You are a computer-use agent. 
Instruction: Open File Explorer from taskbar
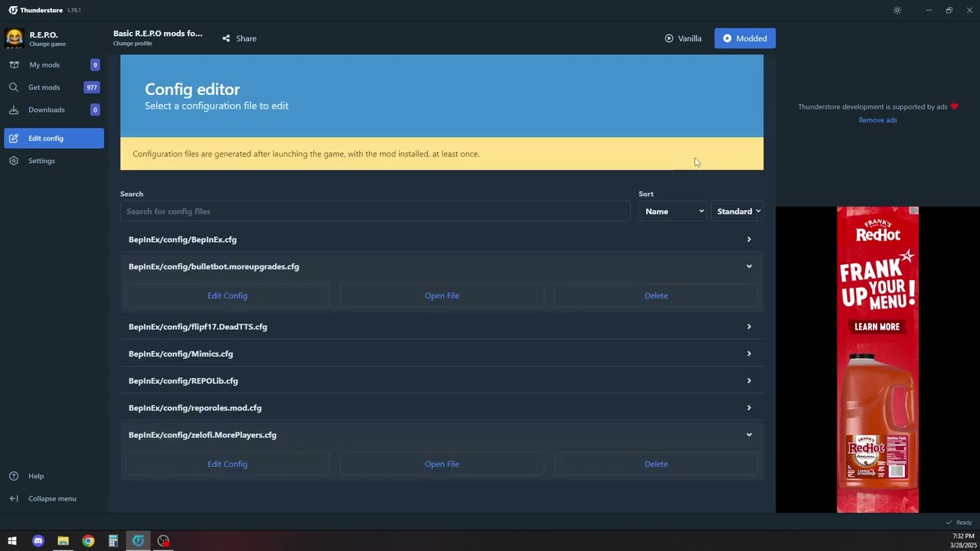[63, 541]
